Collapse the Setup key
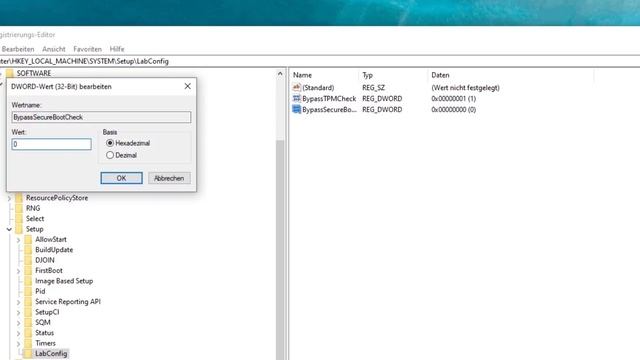Image resolution: width=640 pixels, height=360 pixels. pos(9,229)
